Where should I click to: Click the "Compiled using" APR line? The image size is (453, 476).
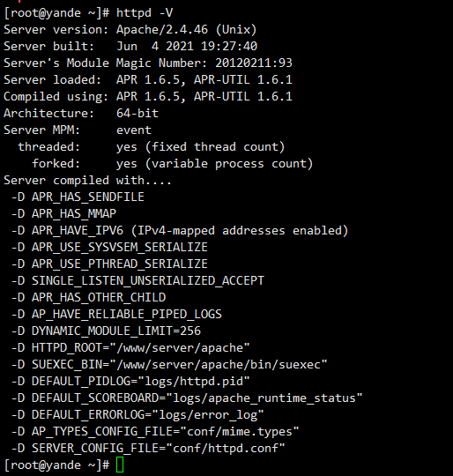(148, 97)
